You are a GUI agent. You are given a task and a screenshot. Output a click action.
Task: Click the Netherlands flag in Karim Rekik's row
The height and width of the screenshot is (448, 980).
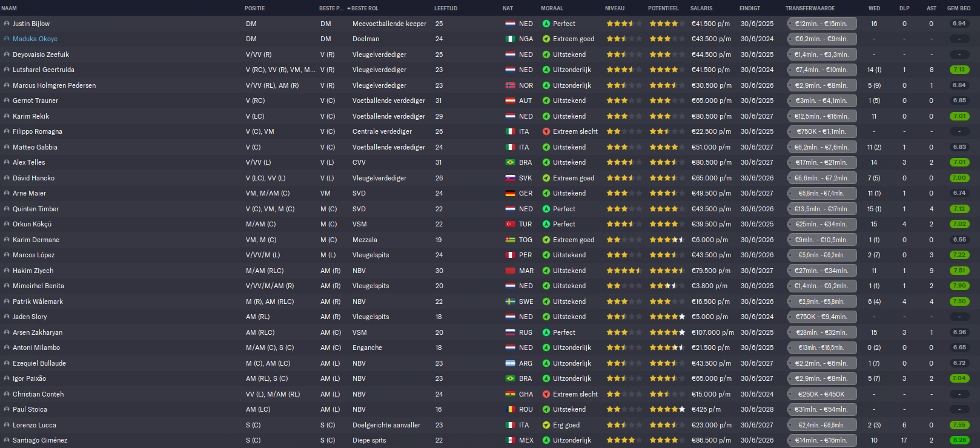[511, 116]
